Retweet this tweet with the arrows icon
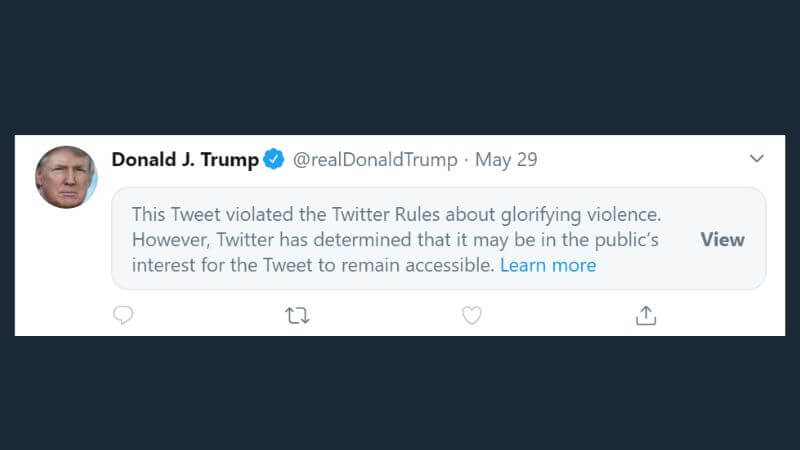 coord(297,316)
